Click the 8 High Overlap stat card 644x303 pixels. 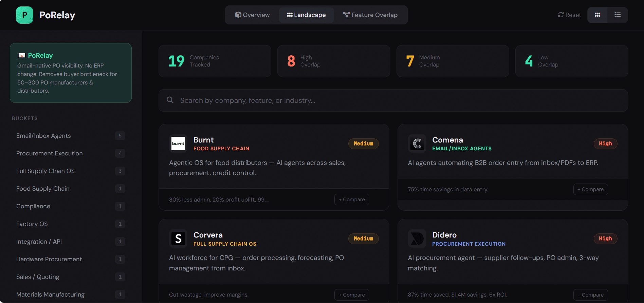click(x=334, y=61)
